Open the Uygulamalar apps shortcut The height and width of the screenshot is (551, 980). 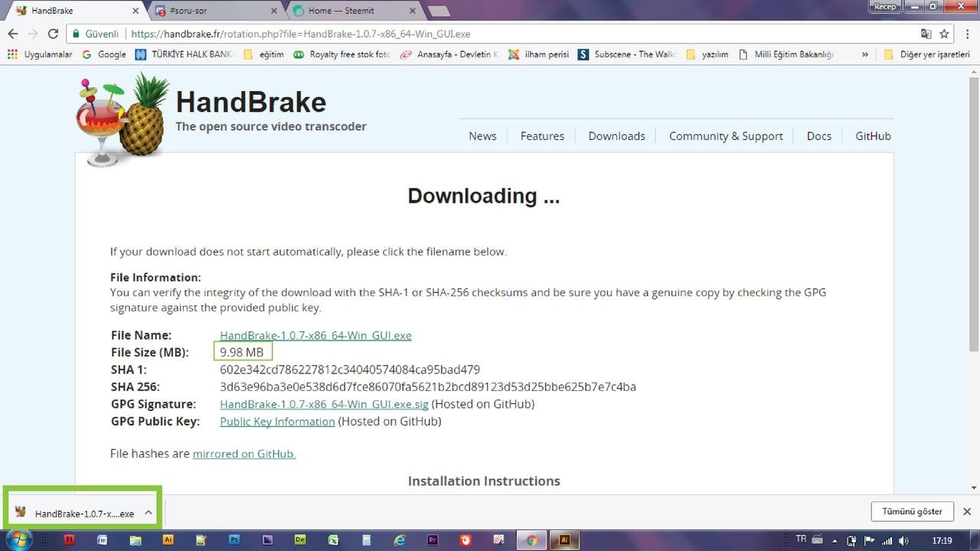point(40,54)
